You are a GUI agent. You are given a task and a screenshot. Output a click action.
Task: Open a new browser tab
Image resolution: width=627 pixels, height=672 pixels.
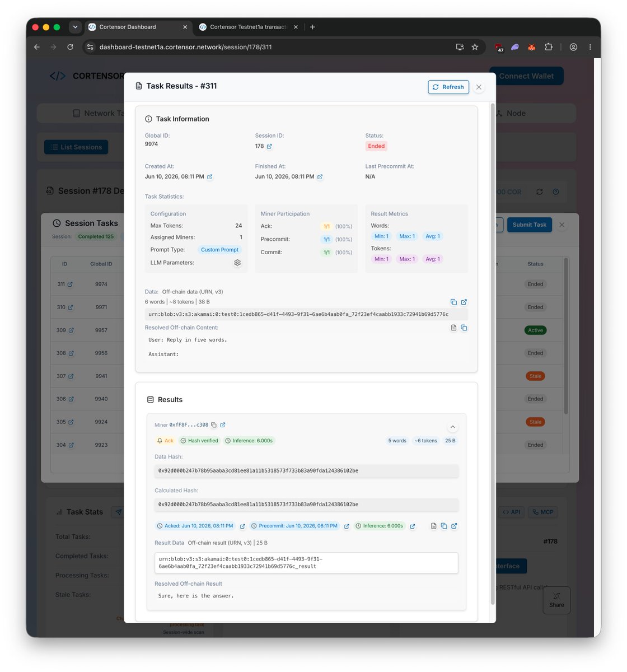pos(312,27)
